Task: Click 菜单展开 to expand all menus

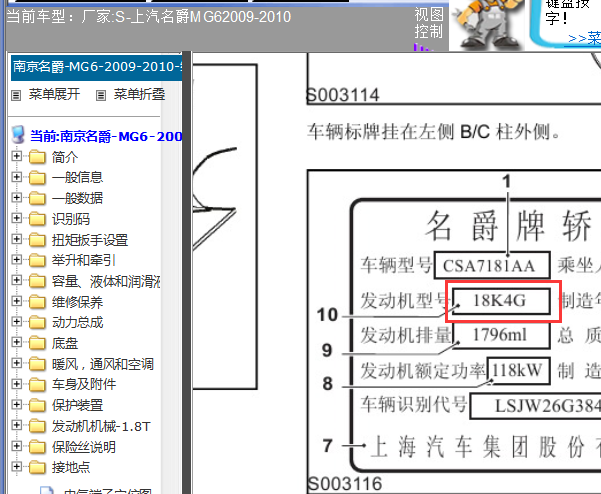Action: (54, 94)
